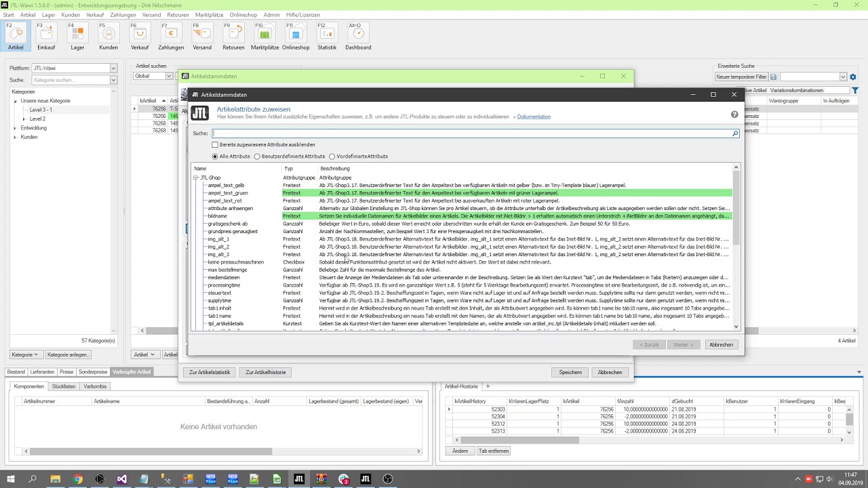Screen dimensions: 868x488
Task: Open OBS Studio from the taskbar
Action: [388, 479]
